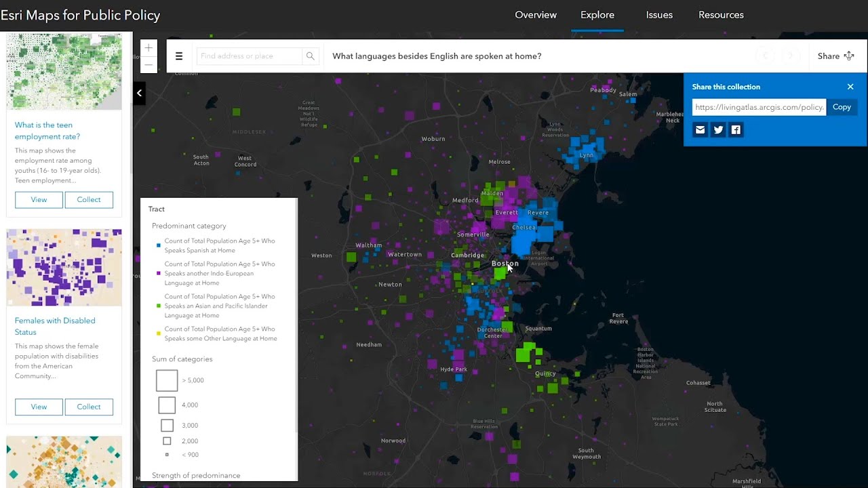Click the Hyde Park label on the map
The image size is (868, 488).
[x=454, y=369]
